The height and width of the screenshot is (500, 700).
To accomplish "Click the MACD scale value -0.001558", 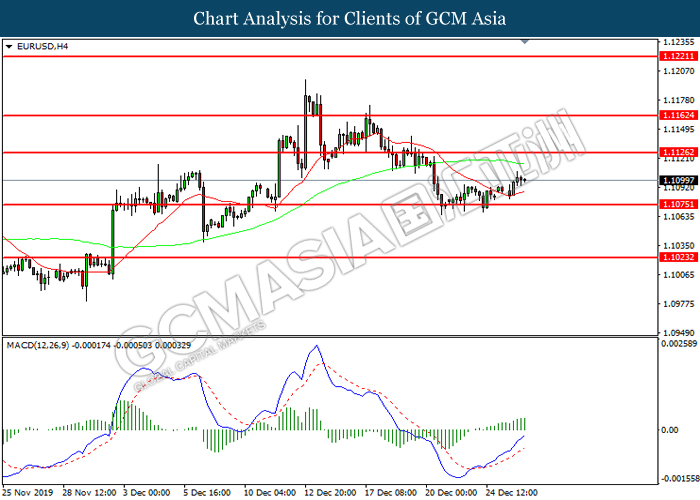I will 680,479.
